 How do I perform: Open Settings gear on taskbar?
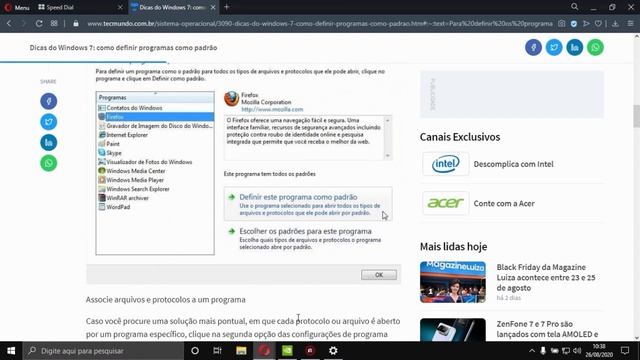click(x=333, y=351)
